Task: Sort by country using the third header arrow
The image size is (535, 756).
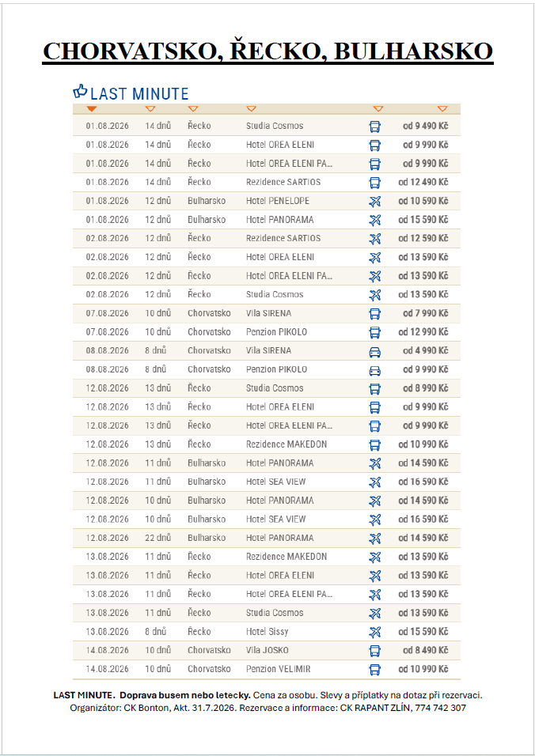Action: pos(193,109)
